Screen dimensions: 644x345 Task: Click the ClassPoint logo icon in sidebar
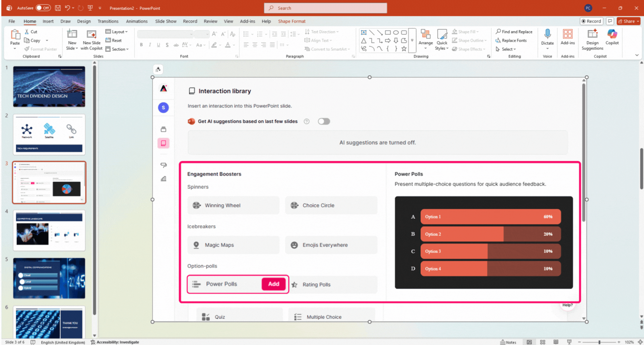tap(164, 88)
